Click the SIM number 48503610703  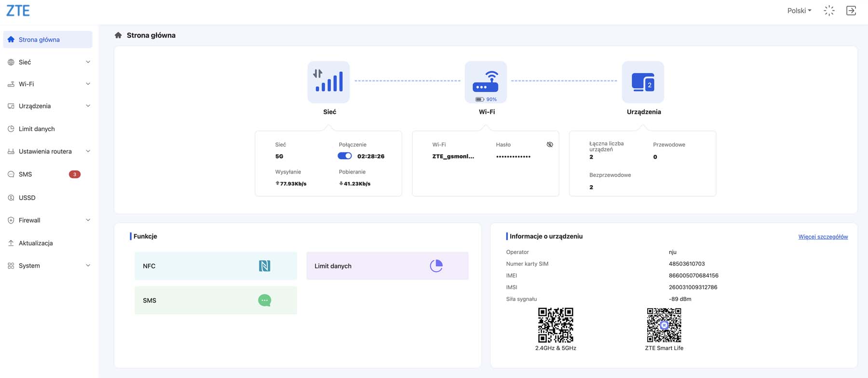687,264
